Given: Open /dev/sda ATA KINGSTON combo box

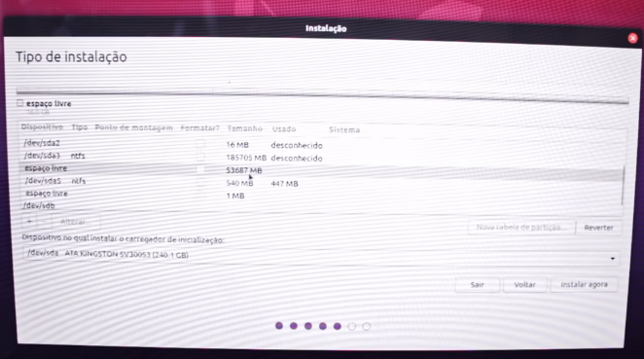Looking at the screenshot, I should (x=321, y=256).
